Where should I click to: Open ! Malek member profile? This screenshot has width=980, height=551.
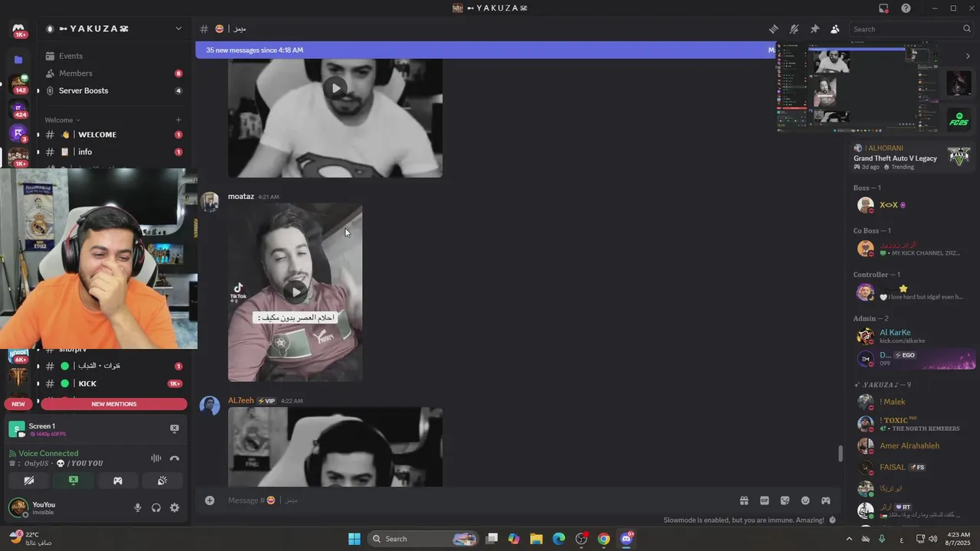[911, 402]
